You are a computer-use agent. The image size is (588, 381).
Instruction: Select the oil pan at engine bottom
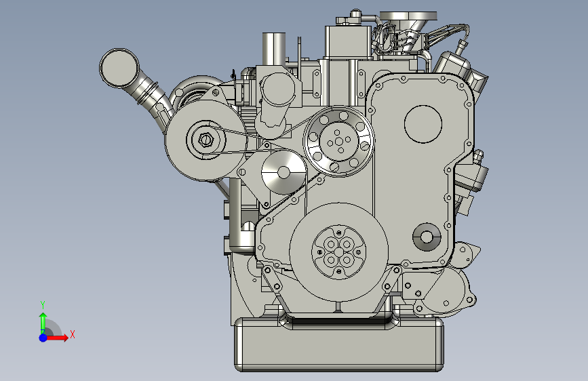pos(339,344)
